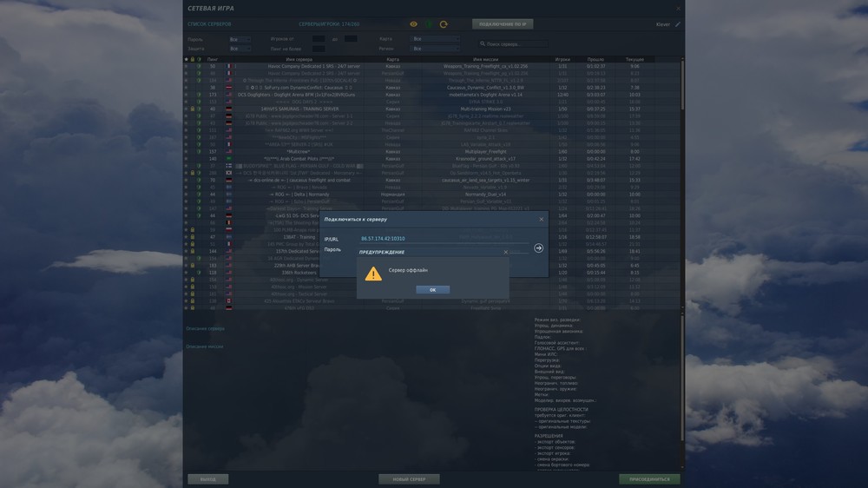
Task: Click the Описание миссии label
Action: (x=205, y=346)
